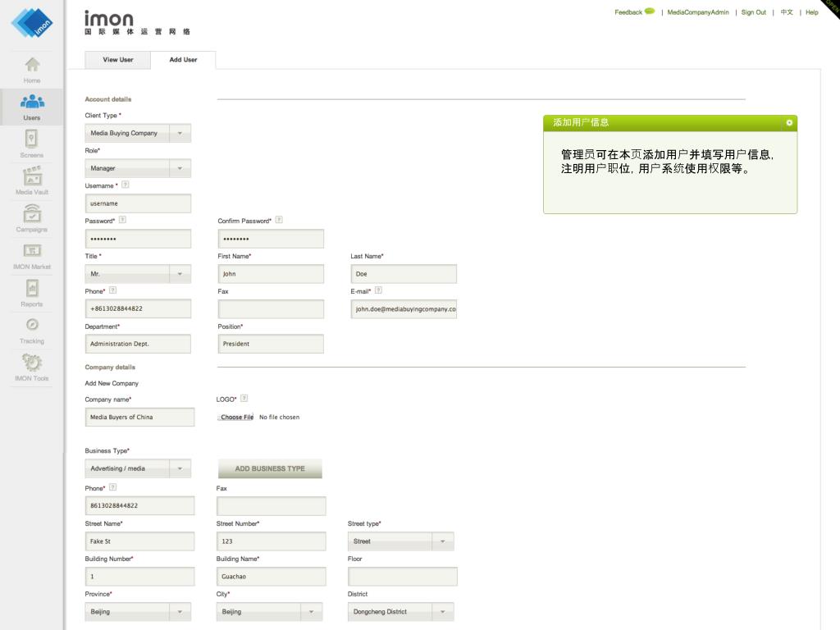The width and height of the screenshot is (840, 630).
Task: Switch to the Add User tab
Action: (x=183, y=60)
